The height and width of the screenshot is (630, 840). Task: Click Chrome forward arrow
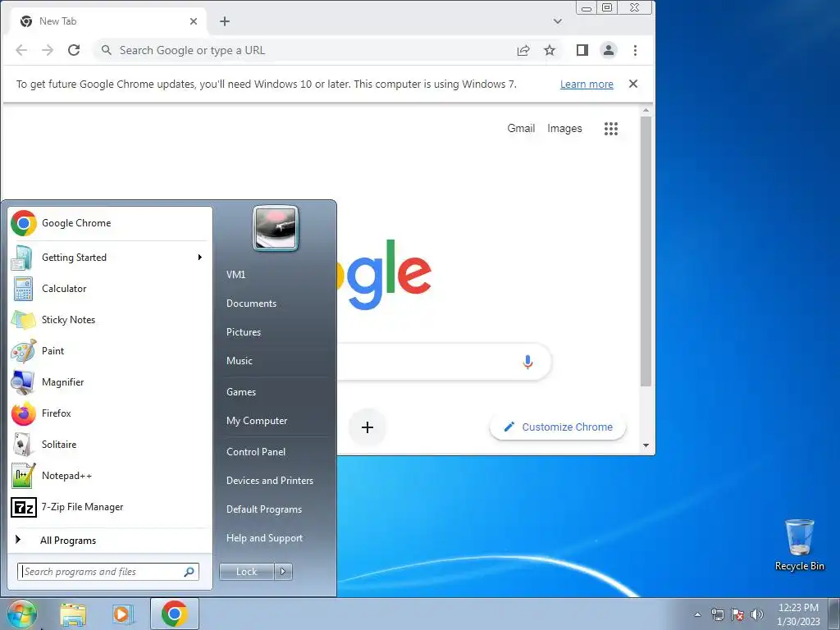[48, 50]
